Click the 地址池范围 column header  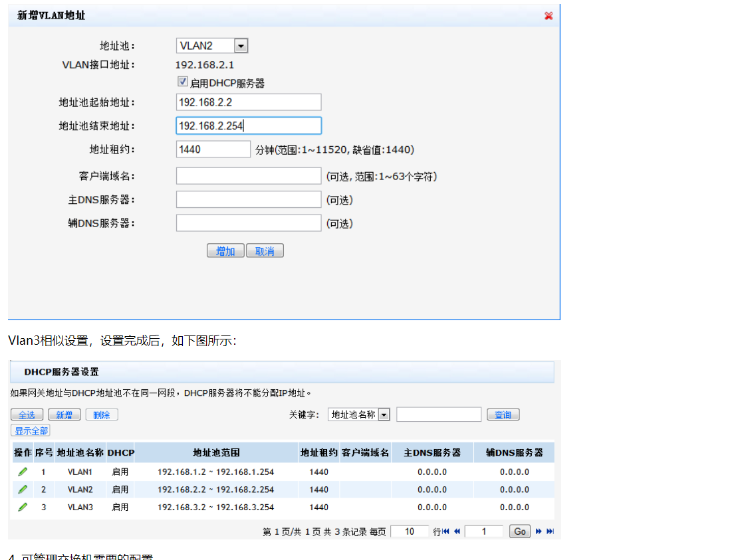pos(217,452)
